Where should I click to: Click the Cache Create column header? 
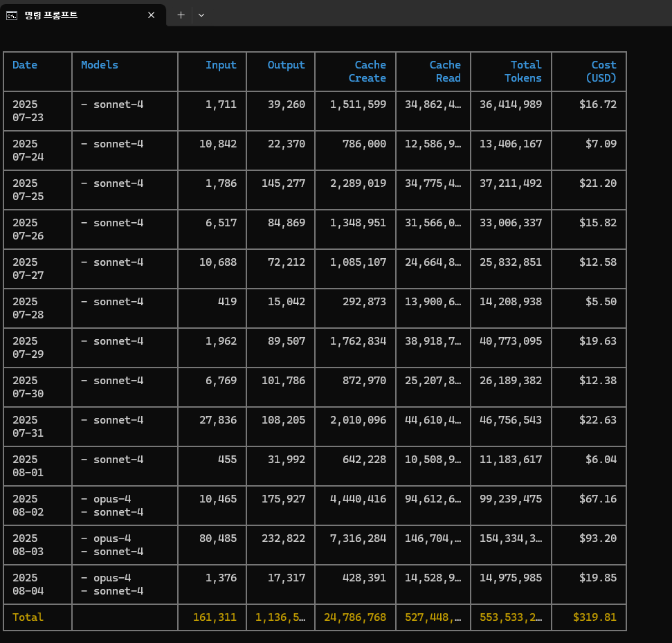pos(367,71)
